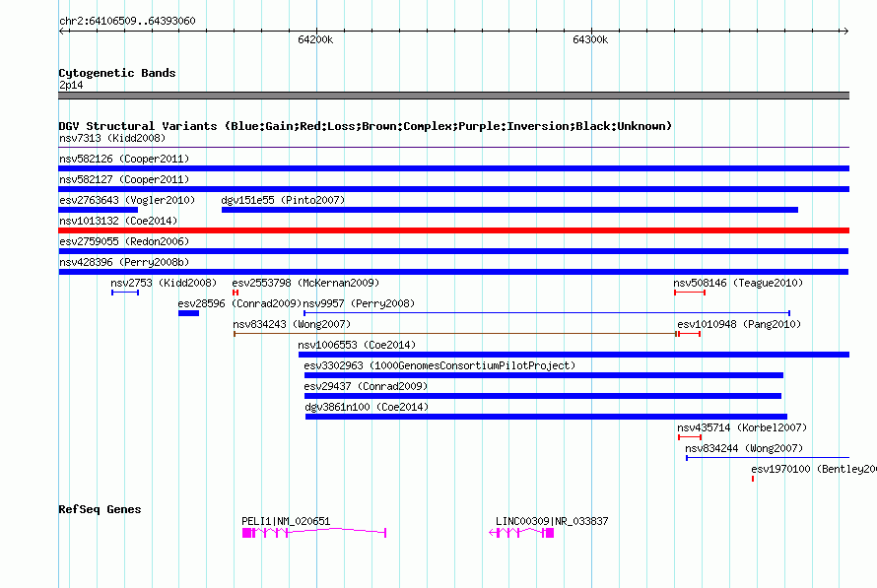Click blue gain bar of nsv582126
Screen dimensions: 877x588
453,168
